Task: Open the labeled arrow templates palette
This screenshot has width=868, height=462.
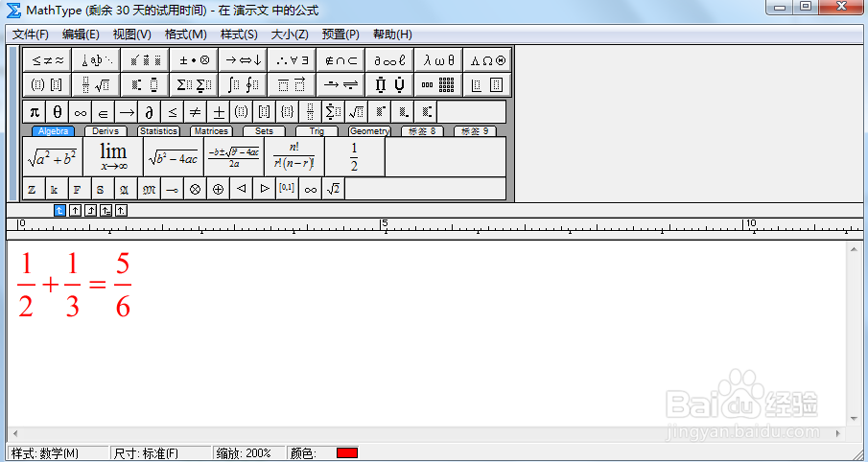Action: [340, 84]
